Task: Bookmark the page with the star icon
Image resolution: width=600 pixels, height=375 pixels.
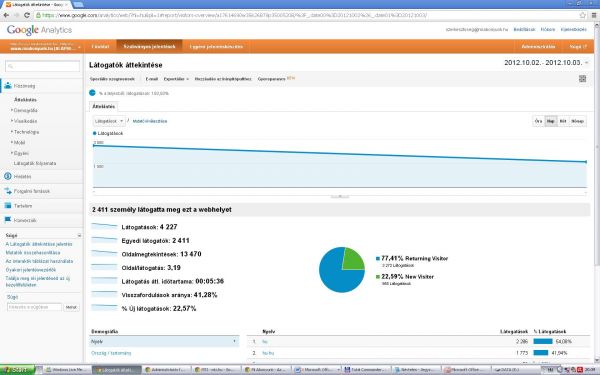Action: [x=583, y=15]
